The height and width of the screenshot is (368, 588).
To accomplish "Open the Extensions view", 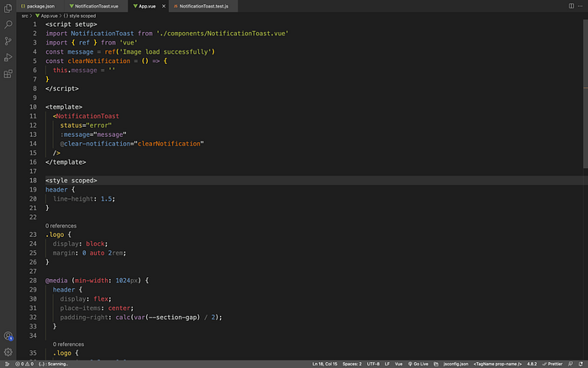I will (x=8, y=74).
